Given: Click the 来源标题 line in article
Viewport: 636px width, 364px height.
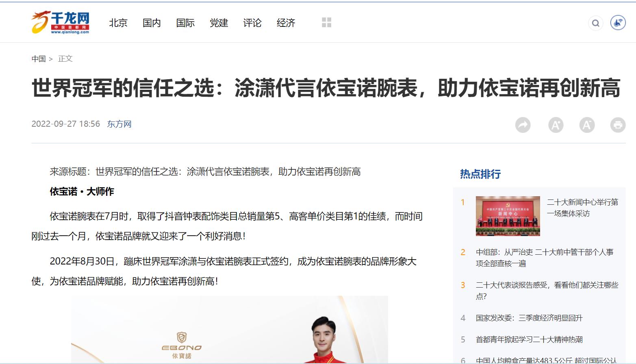Looking at the screenshot, I should (205, 171).
